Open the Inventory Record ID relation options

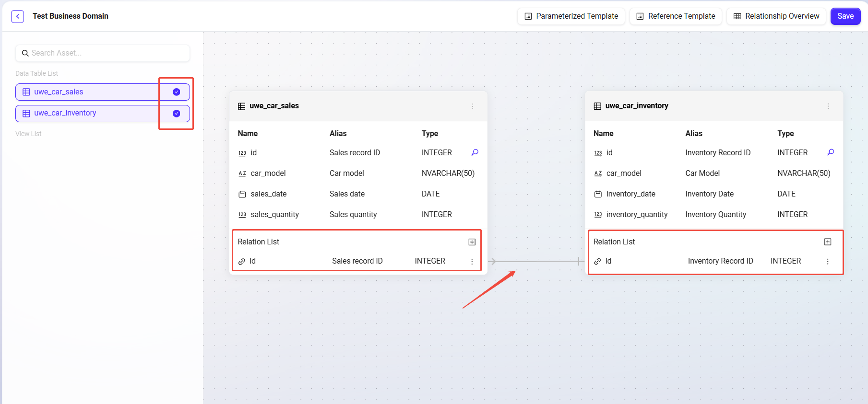(828, 262)
